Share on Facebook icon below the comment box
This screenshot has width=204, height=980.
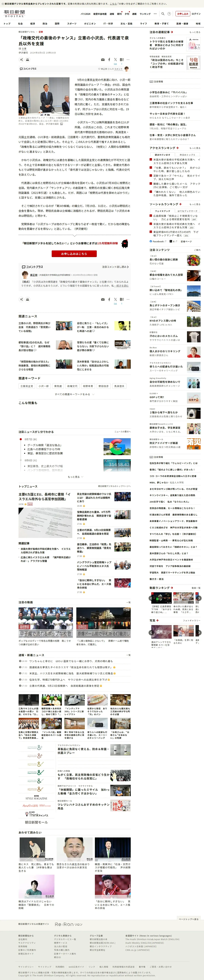109,299
